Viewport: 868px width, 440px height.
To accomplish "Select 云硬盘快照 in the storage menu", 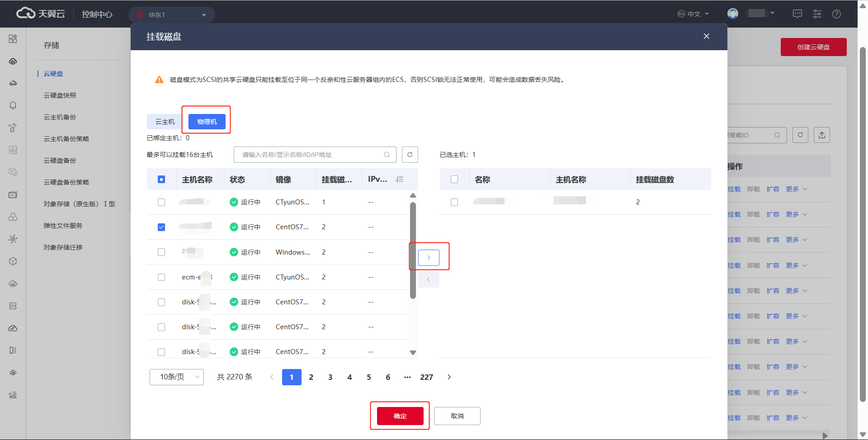I will [x=60, y=95].
